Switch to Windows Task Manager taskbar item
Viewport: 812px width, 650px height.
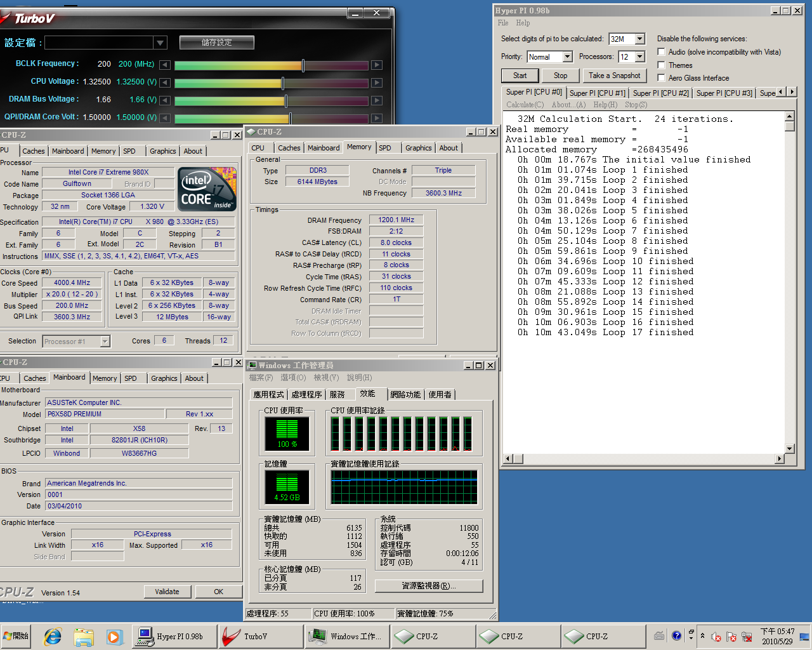click(346, 636)
